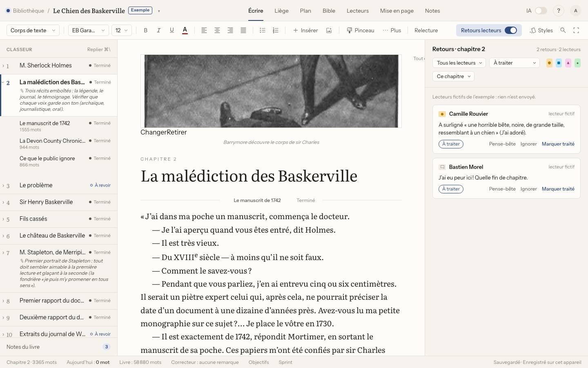588x368 pixels.
Task: Expand chapter 3 Le problème
Action: [3, 186]
